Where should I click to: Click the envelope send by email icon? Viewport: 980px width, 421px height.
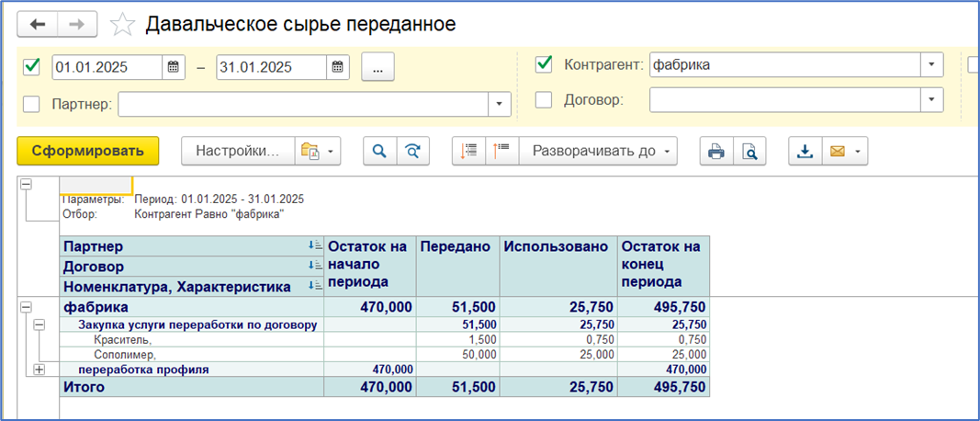pyautogui.click(x=837, y=152)
